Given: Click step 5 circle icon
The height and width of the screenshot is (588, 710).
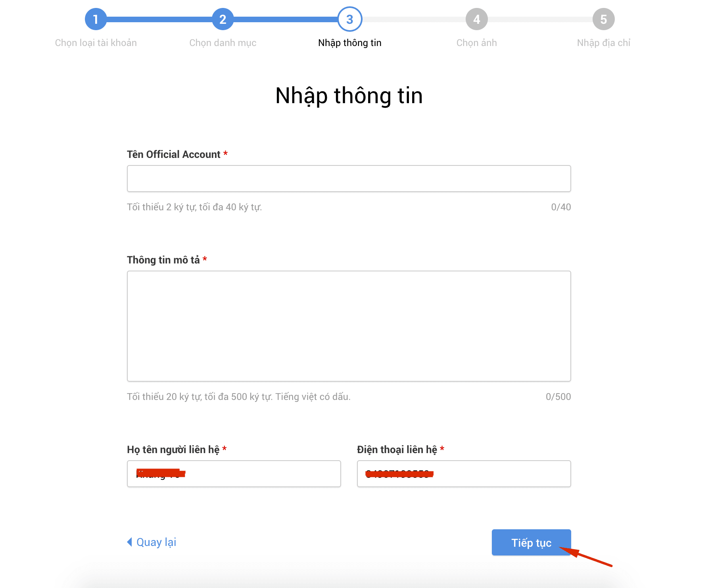Looking at the screenshot, I should [x=603, y=19].
